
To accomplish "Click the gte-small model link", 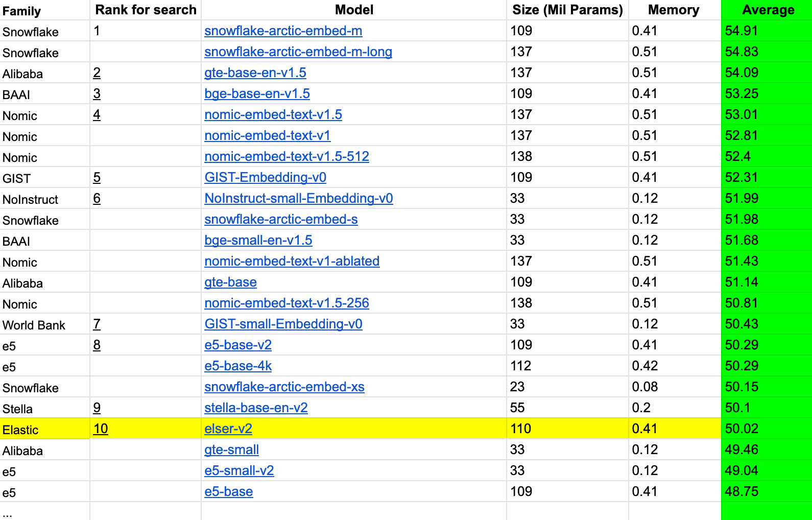I will [232, 450].
